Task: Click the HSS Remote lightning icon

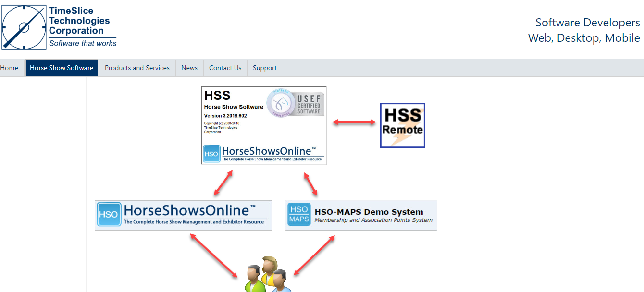Action: (403, 125)
